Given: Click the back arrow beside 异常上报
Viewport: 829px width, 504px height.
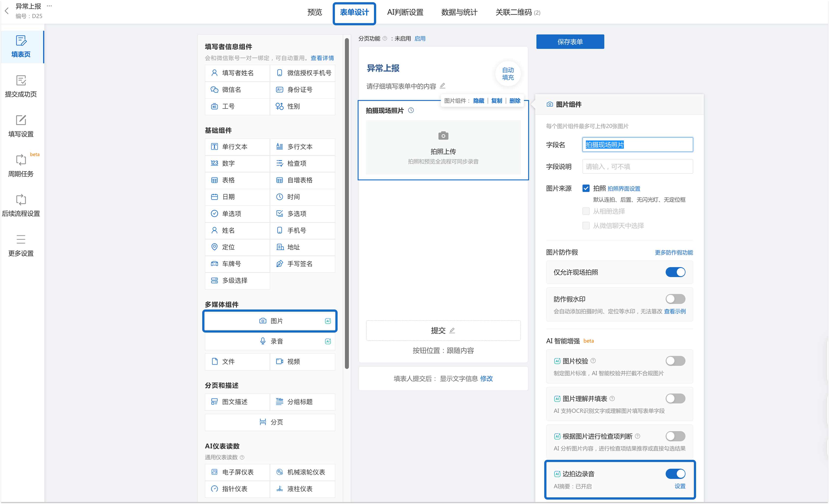Looking at the screenshot, I should (x=7, y=11).
